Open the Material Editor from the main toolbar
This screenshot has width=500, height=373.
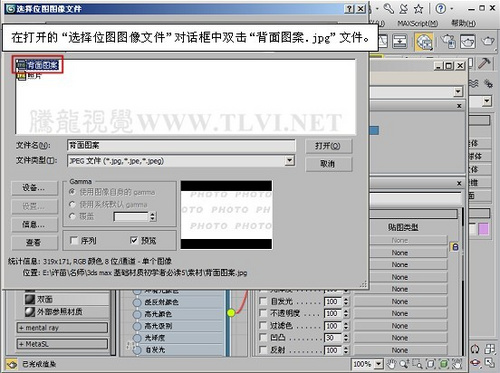coord(424,42)
